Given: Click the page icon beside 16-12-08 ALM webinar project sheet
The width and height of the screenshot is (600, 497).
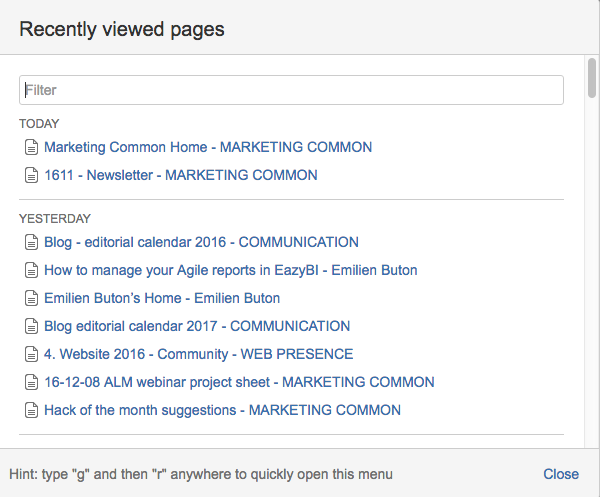Looking at the screenshot, I should coord(31,382).
